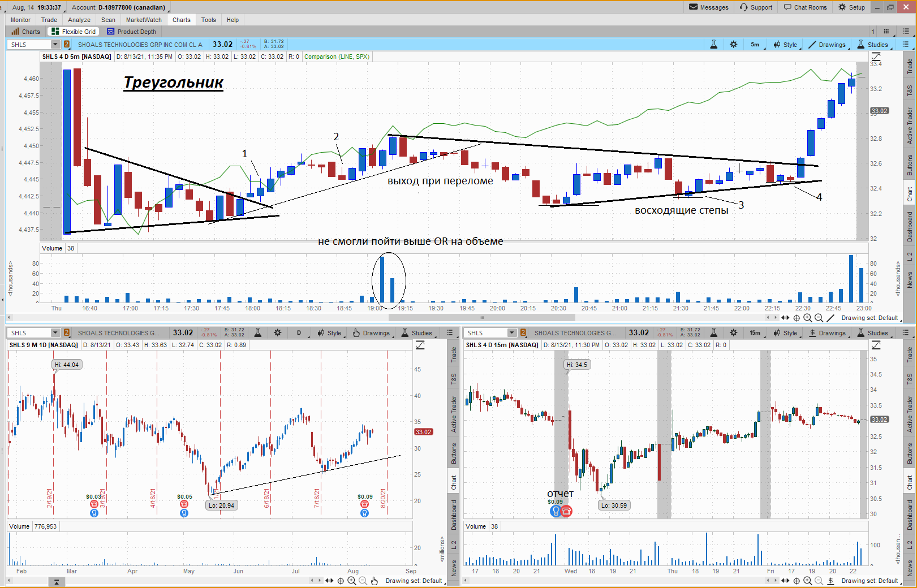Open the chart grid layout selector
Screen dimensions: 917x588
(x=886, y=32)
